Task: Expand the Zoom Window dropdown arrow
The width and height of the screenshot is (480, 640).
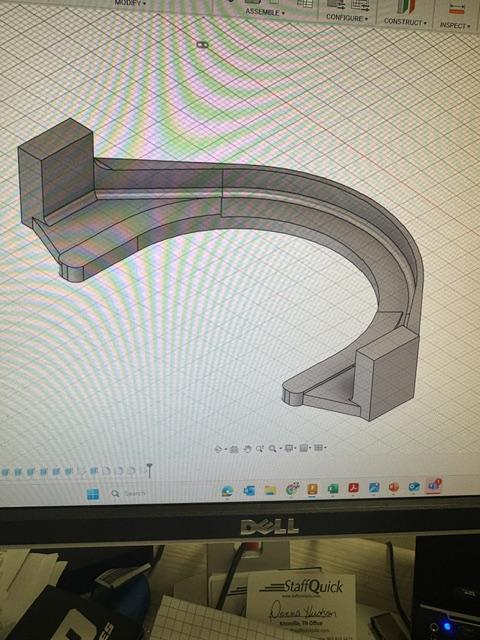Action: coord(280,448)
